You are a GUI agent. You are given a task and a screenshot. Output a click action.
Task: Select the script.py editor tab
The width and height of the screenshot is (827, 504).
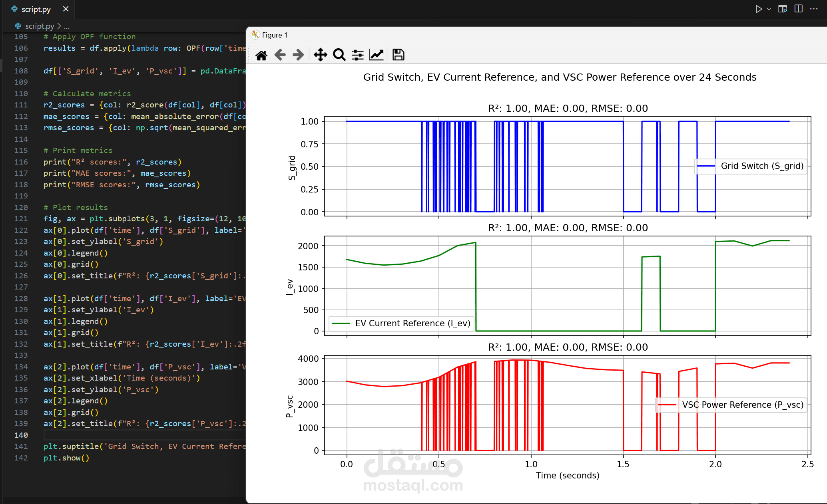click(x=36, y=9)
